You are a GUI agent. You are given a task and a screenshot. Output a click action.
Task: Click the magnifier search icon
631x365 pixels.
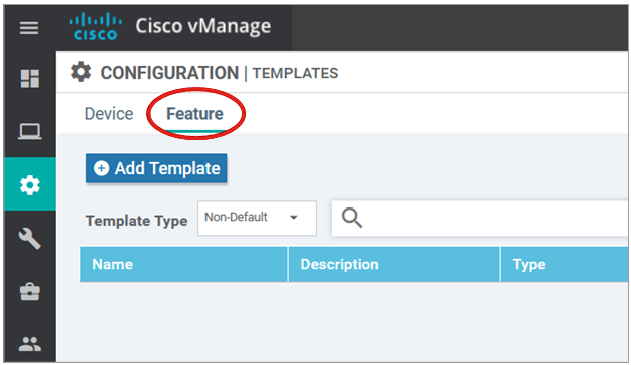pos(352,218)
